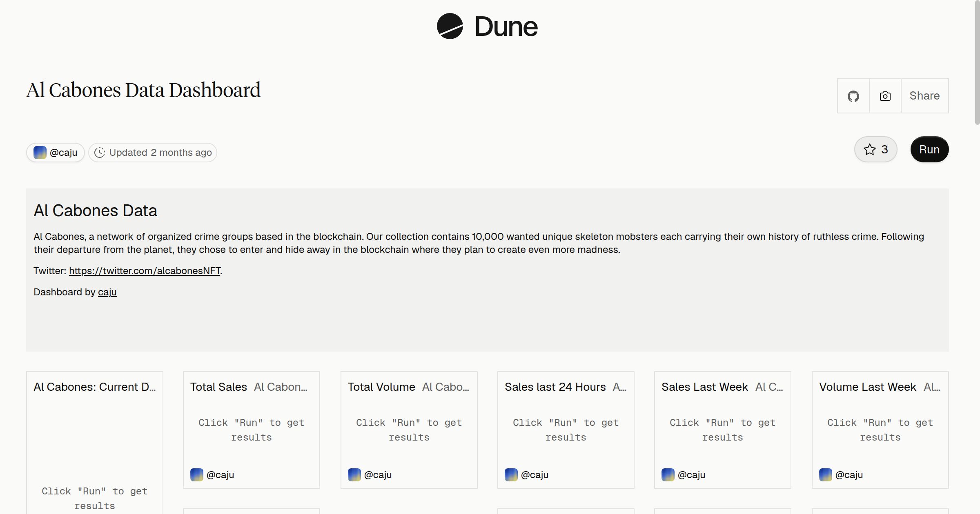Open the 'Al Cabones: Current D...' card title
Screen dimensions: 980x514
(x=95, y=387)
